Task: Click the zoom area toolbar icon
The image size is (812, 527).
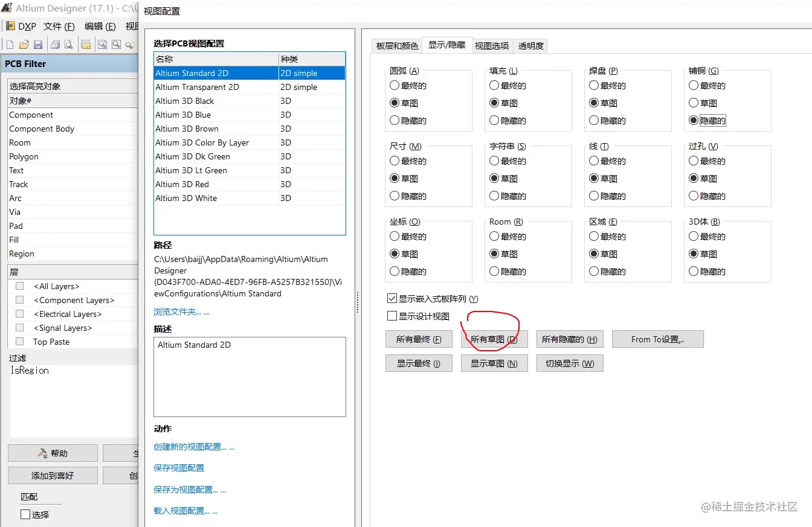Action: coord(116,45)
